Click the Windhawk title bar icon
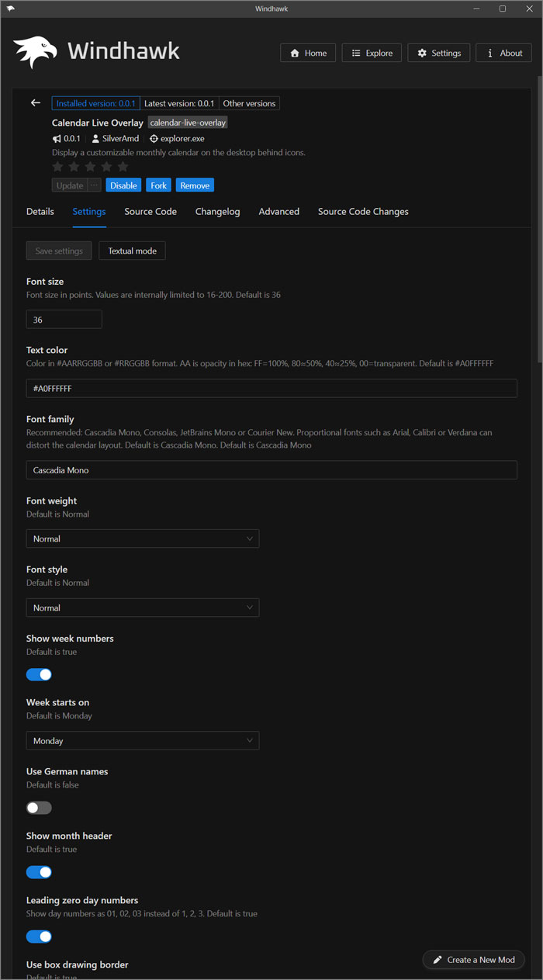Screen dimensions: 543x980 pos(9,9)
